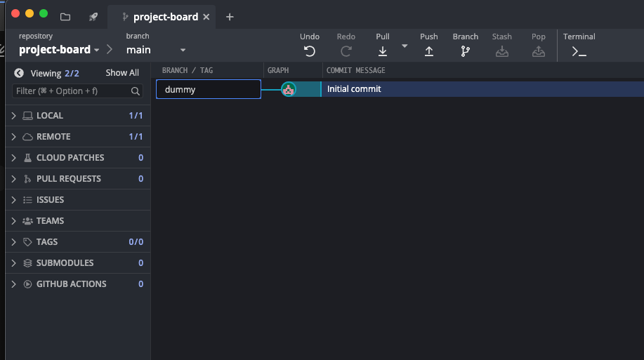Focus the Filter input field
The height and width of the screenshot is (360, 644).
point(77,91)
